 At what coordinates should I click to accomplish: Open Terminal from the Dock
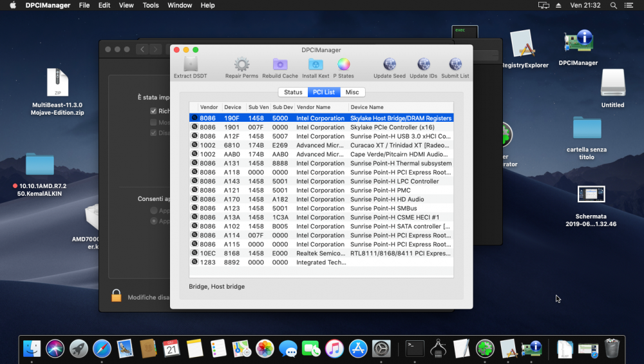tap(415, 349)
